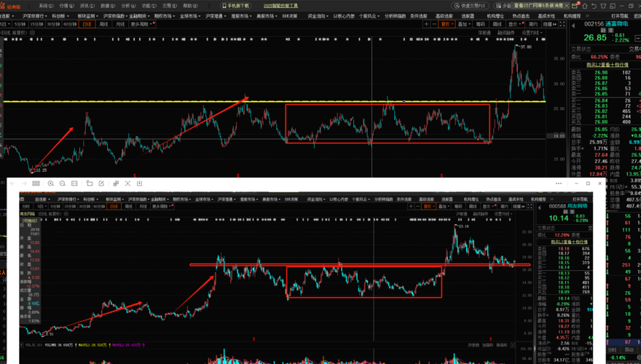
Task: Click the 隐藏 hide panel button
Action: [549, 24]
